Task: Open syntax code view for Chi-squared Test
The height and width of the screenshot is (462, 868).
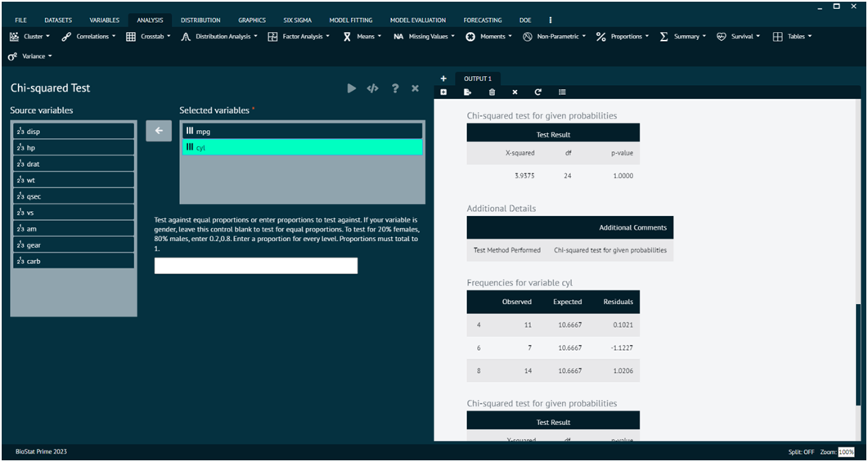Action: click(372, 88)
